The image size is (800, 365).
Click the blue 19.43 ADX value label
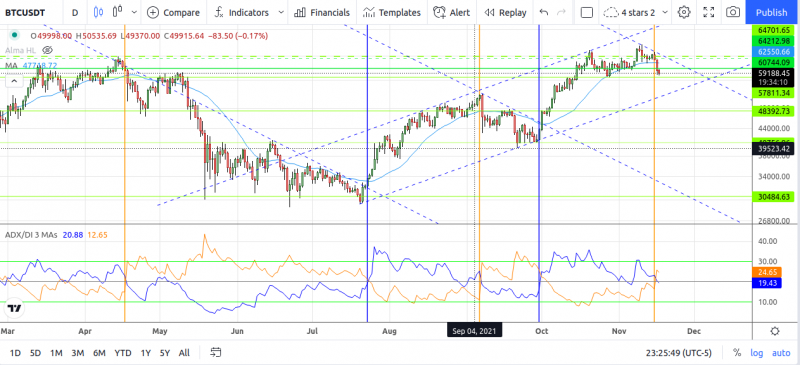[767, 282]
